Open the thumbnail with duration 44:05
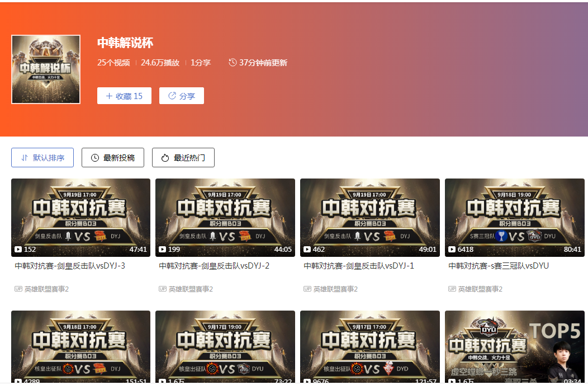This screenshot has height=385, width=588. click(x=225, y=218)
